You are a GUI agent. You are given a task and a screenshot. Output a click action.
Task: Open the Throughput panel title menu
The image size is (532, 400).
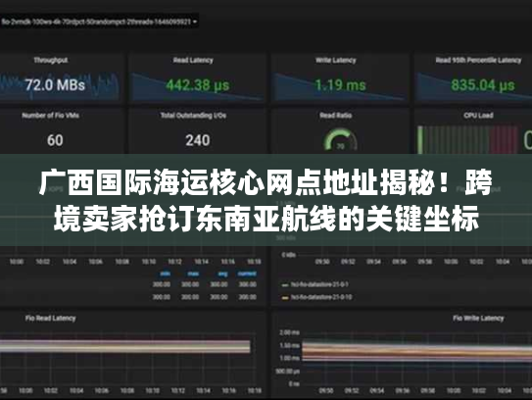click(x=51, y=61)
